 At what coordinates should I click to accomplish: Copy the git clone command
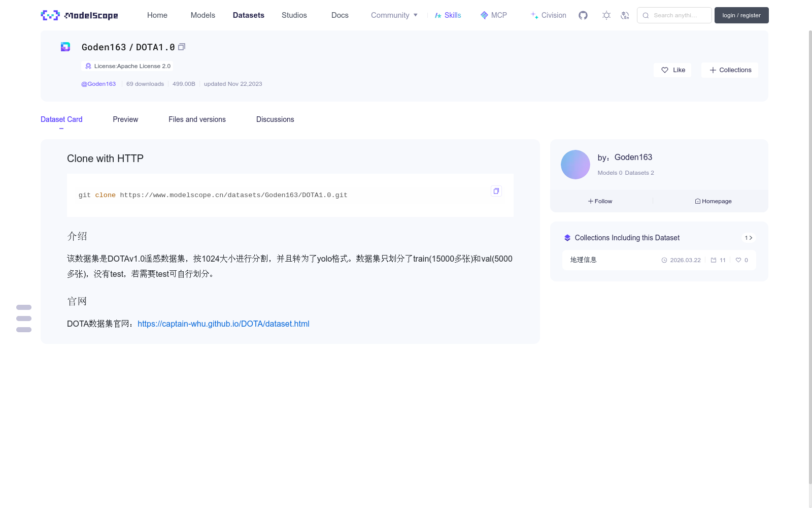click(496, 191)
